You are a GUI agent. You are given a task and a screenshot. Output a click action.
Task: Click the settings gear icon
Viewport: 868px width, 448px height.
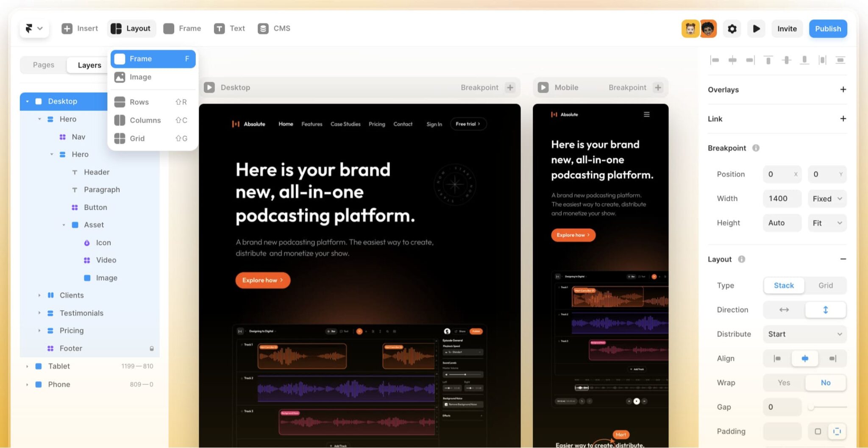pos(732,29)
